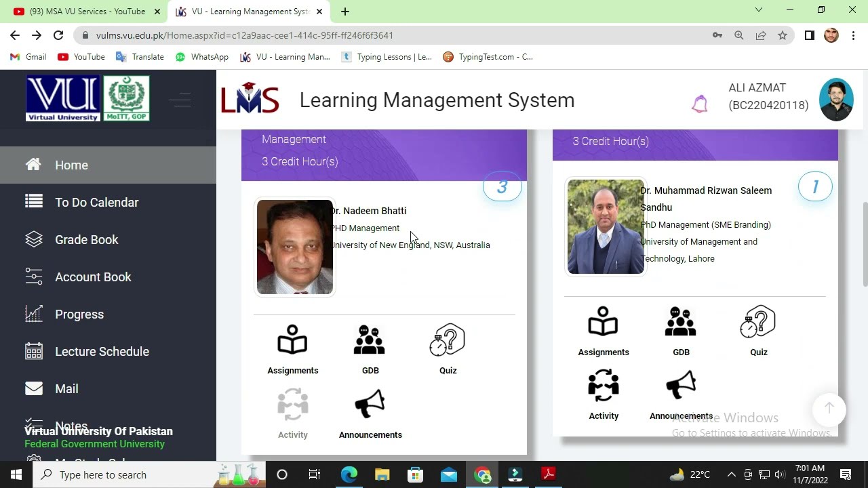The width and height of the screenshot is (868, 488).
Task: Open Quiz for Dr. Nadeem Bhatti's course
Action: [x=448, y=350]
